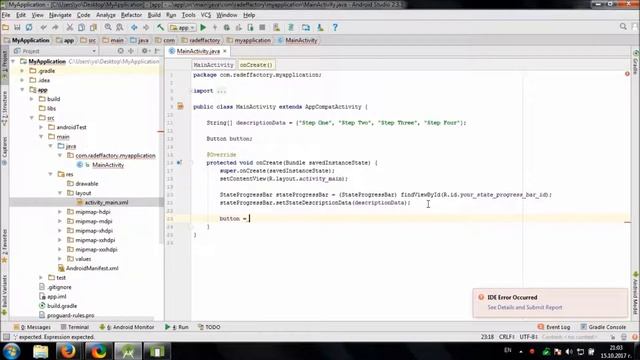Image resolution: width=640 pixels, height=360 pixels.
Task: Open the File menu
Action: 6,15
